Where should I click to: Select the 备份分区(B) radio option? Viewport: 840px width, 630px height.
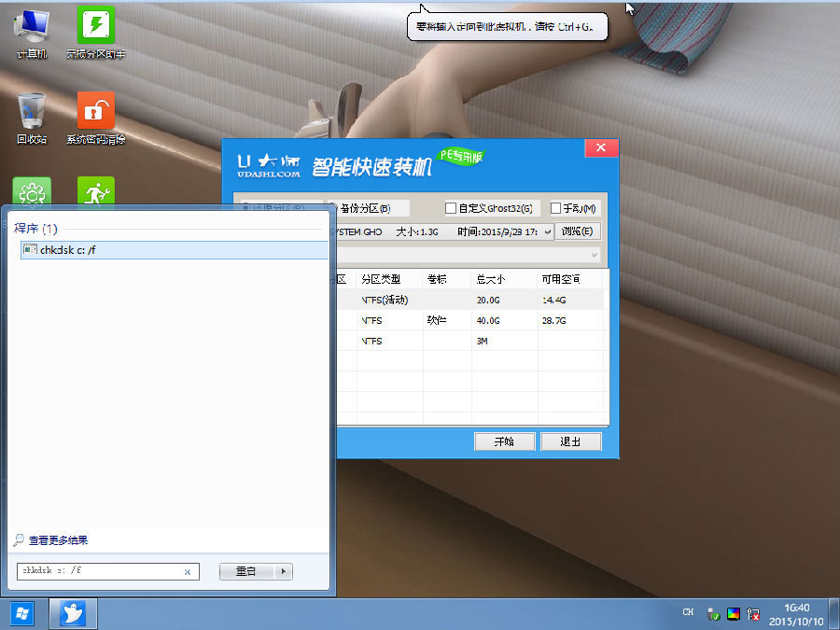[x=333, y=208]
